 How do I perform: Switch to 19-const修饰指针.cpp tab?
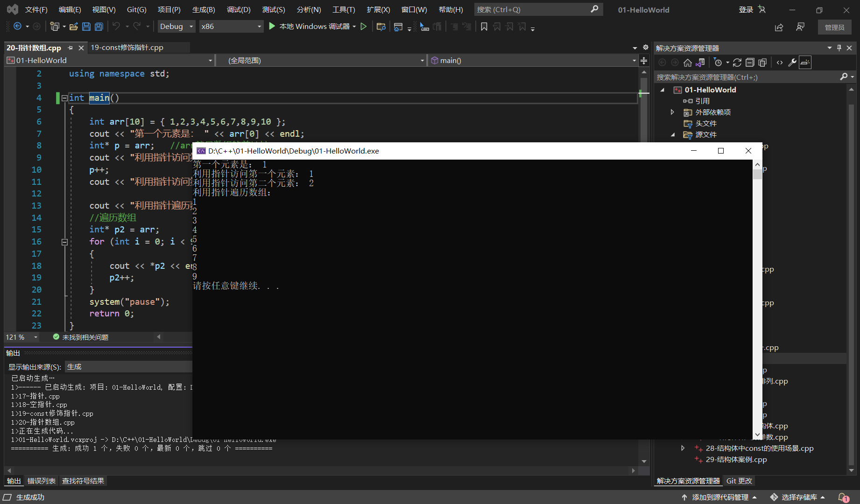(x=127, y=48)
